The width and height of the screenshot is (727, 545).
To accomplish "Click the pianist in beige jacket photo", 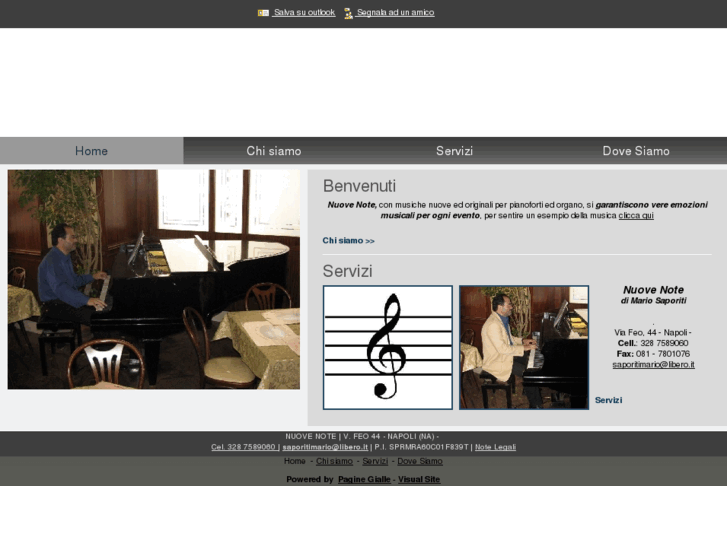I will (524, 347).
